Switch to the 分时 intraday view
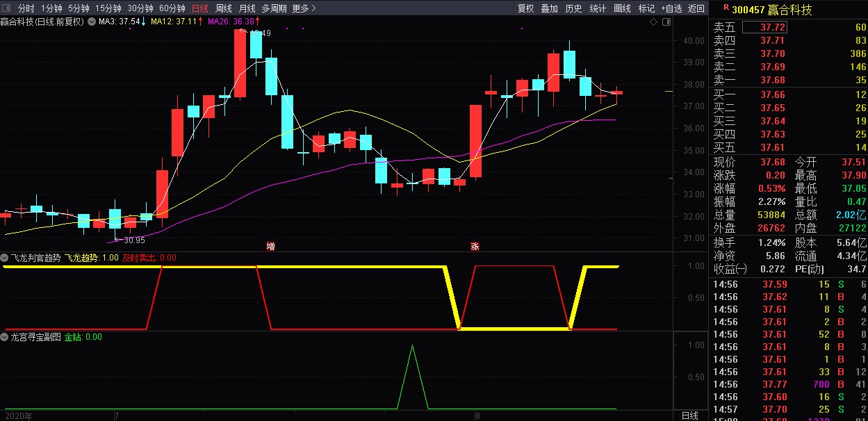 click(x=26, y=8)
